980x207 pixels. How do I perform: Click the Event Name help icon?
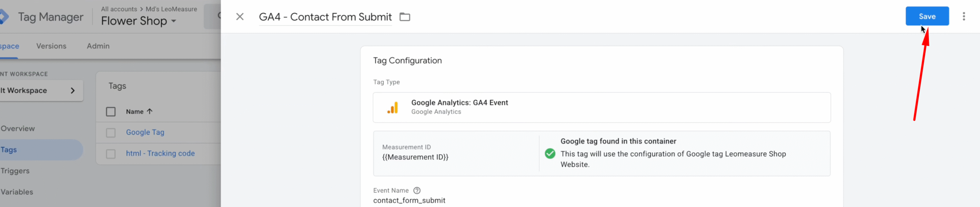[x=417, y=191]
